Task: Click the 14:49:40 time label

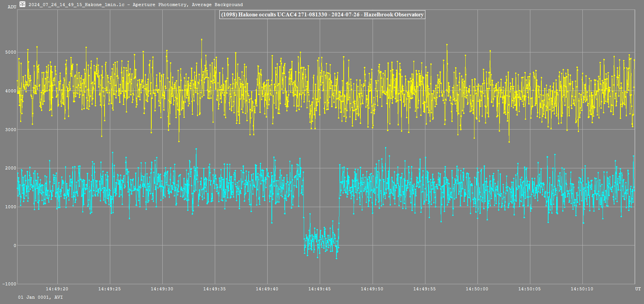Action: coord(267,289)
